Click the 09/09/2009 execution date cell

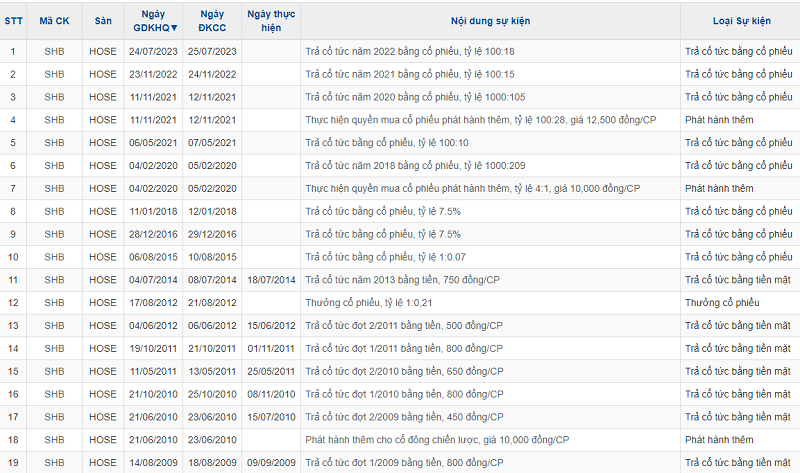click(271, 463)
